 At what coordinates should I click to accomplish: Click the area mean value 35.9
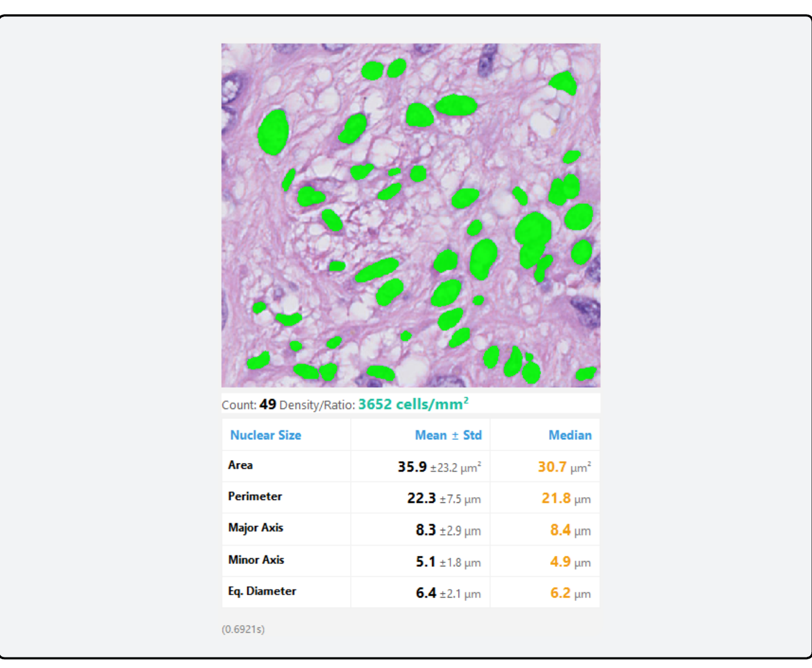pos(412,467)
